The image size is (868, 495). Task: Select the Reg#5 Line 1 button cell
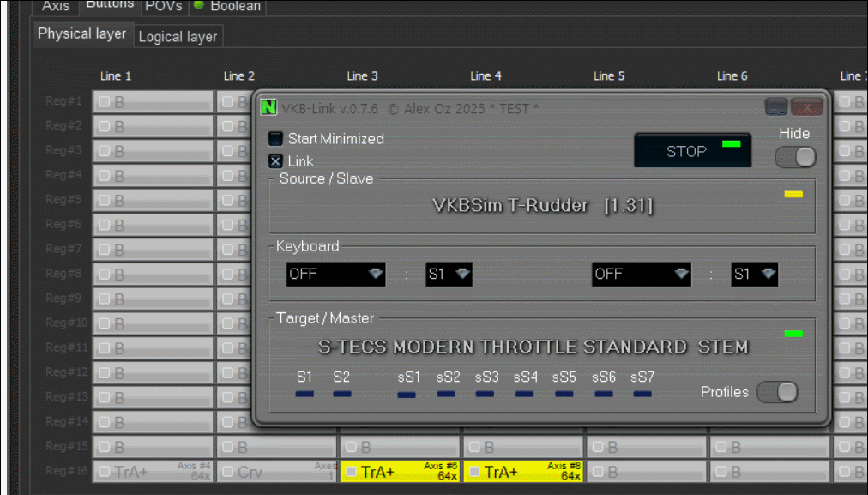pyautogui.click(x=153, y=201)
